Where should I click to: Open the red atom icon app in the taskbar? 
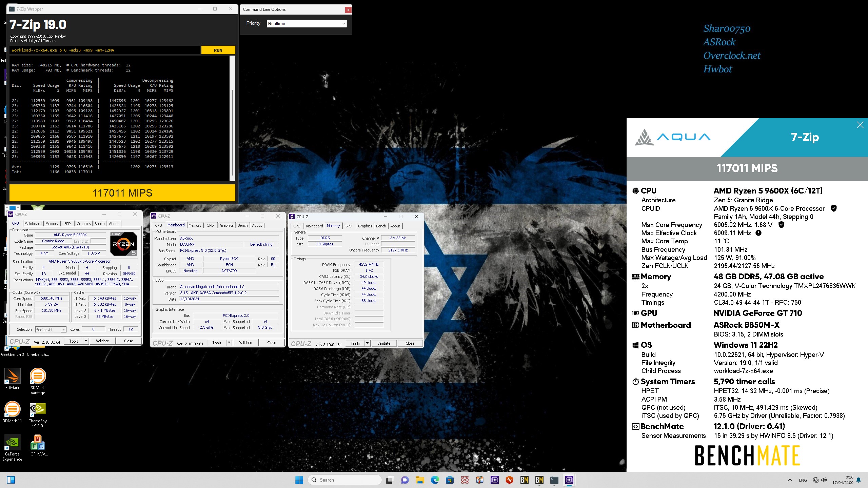click(x=465, y=480)
